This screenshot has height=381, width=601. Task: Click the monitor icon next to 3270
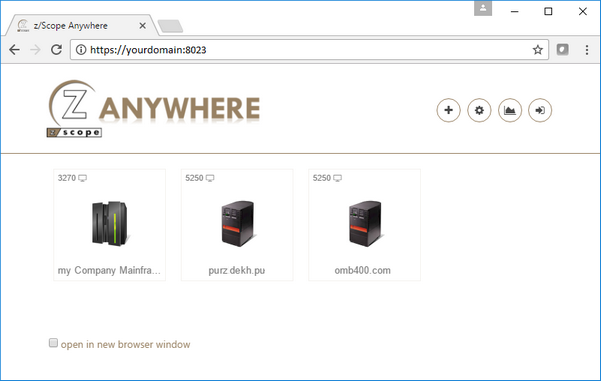click(x=83, y=178)
